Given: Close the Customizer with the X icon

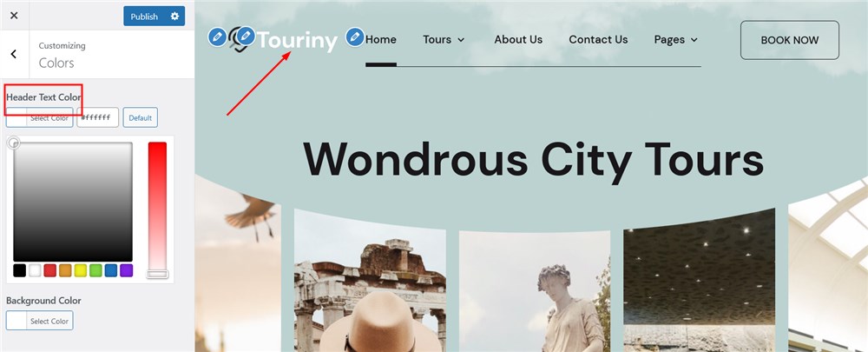Looking at the screenshot, I should coord(15,16).
